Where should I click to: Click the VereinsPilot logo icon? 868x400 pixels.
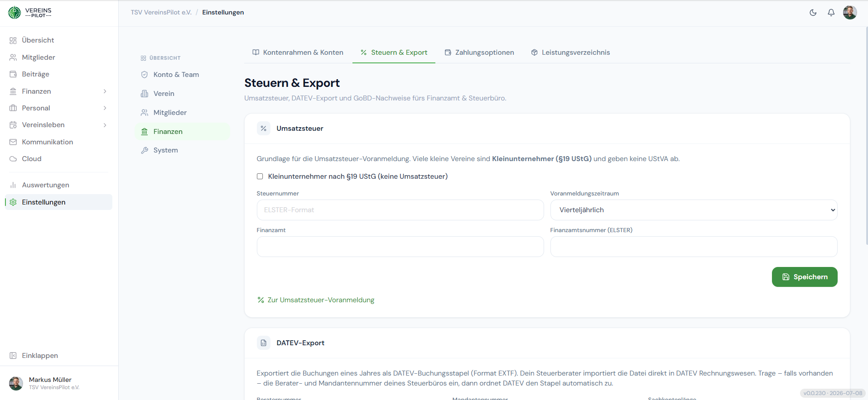click(14, 13)
